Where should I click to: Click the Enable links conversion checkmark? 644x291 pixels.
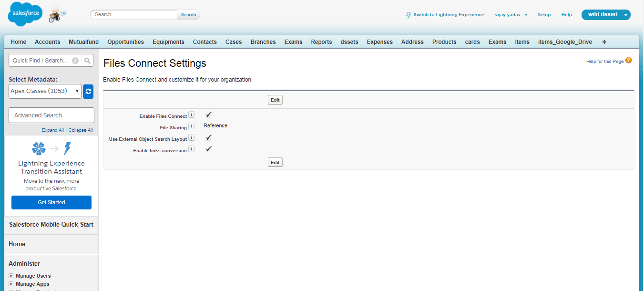click(208, 149)
